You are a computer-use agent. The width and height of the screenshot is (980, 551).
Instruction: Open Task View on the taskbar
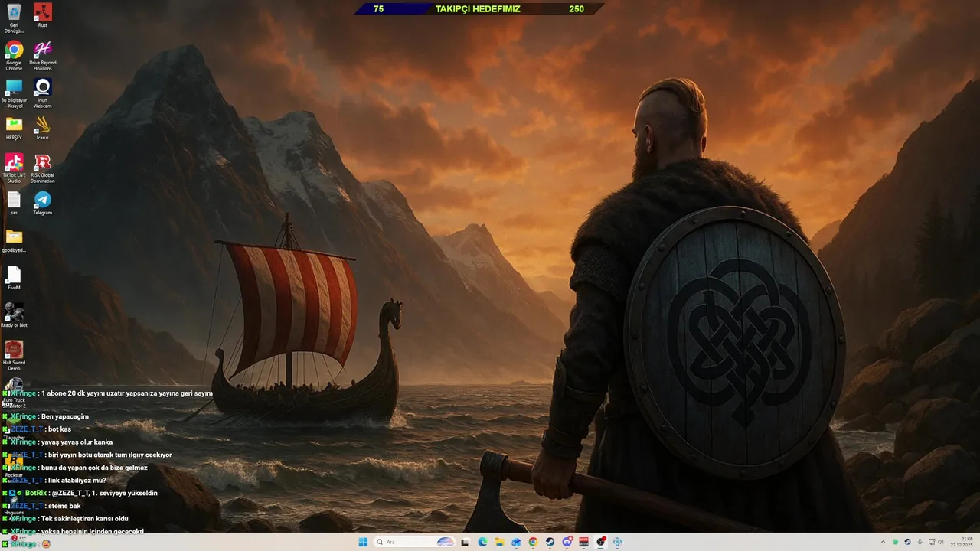[x=465, y=542]
